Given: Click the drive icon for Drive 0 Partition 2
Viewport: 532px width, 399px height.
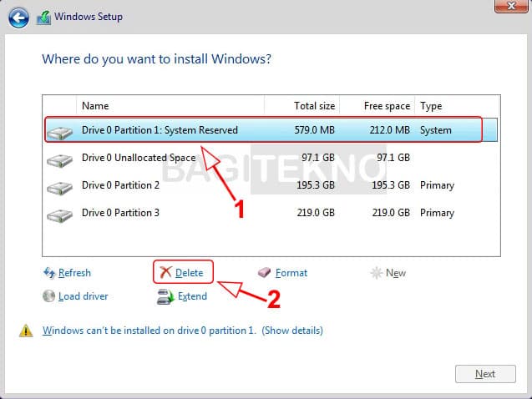Looking at the screenshot, I should click(x=59, y=188).
